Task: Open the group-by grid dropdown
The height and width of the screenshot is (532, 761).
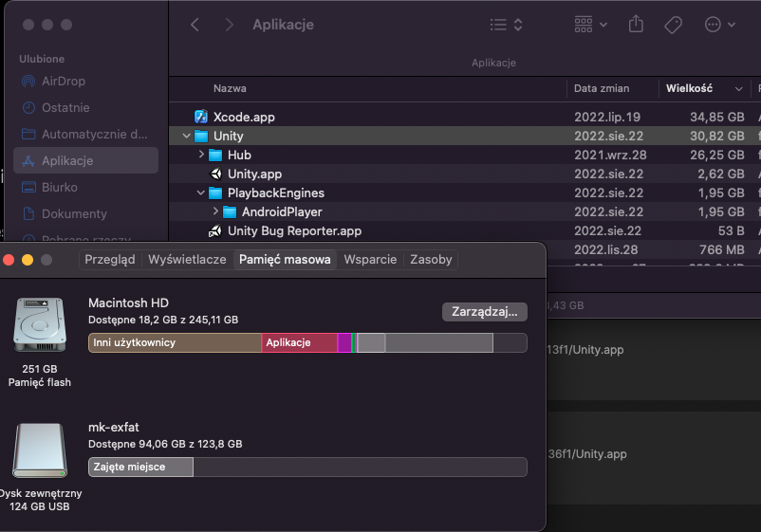Action: 590,25
